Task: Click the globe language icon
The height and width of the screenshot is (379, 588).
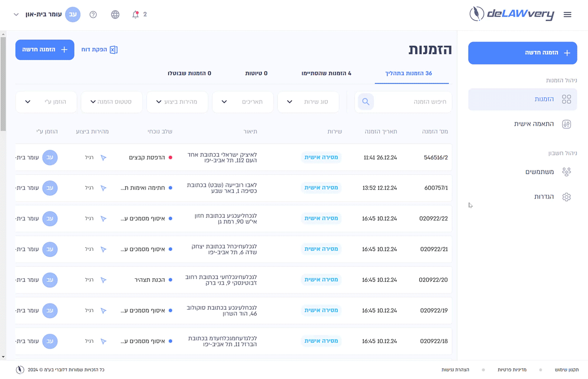Action: tap(115, 15)
